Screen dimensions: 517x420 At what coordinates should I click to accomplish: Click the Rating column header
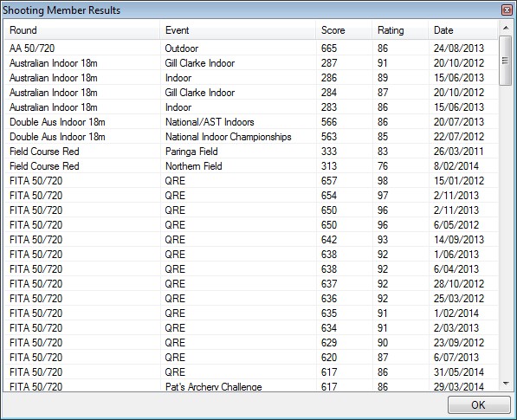[x=400, y=30]
